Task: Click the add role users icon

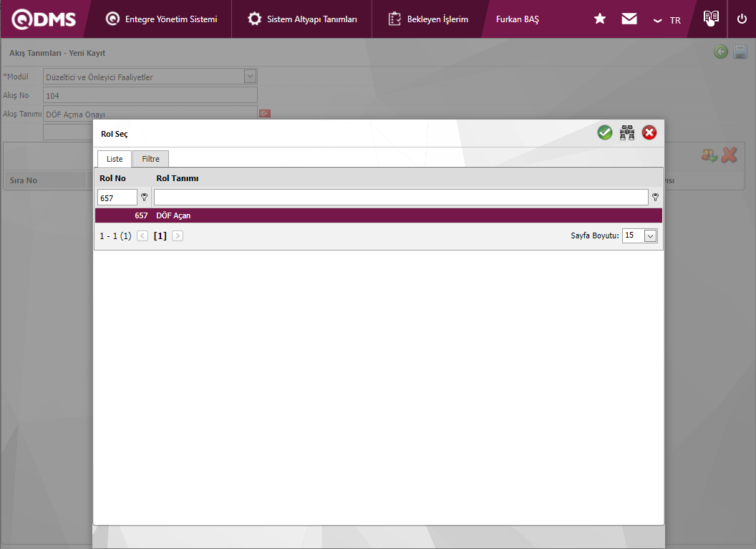Action: pos(709,155)
